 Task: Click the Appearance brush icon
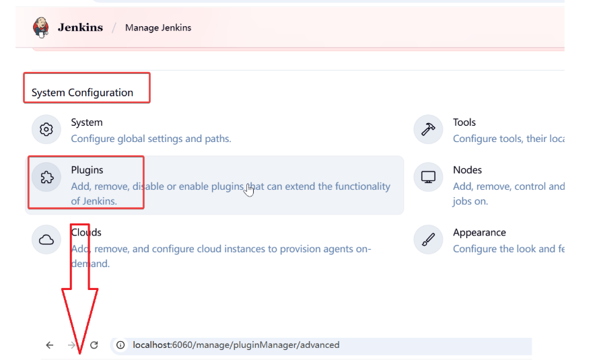428,240
